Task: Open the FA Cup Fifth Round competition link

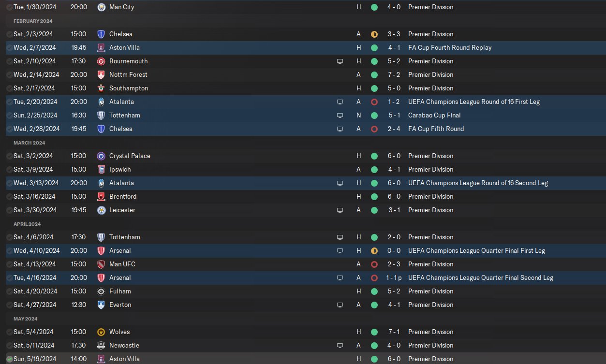Action: coord(436,129)
